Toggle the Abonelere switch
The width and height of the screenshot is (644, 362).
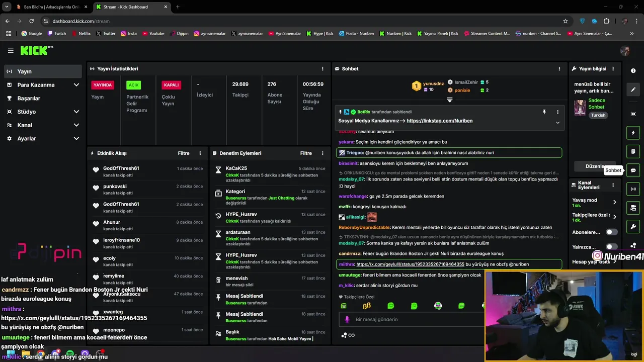tap(611, 232)
